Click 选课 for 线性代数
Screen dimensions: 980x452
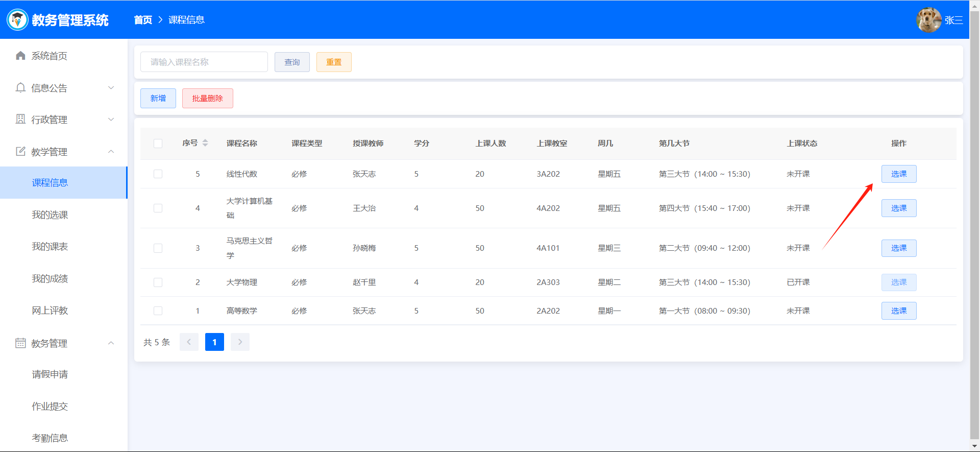pos(899,174)
